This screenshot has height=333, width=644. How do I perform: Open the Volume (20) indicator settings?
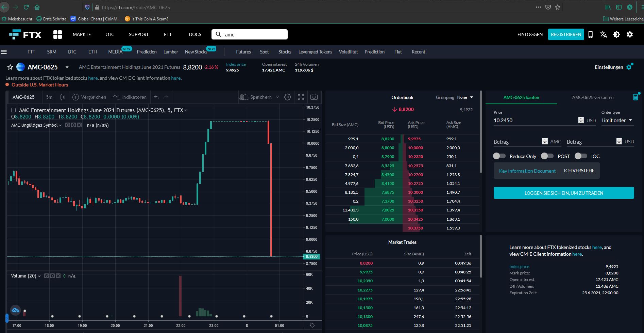[x=52, y=276]
